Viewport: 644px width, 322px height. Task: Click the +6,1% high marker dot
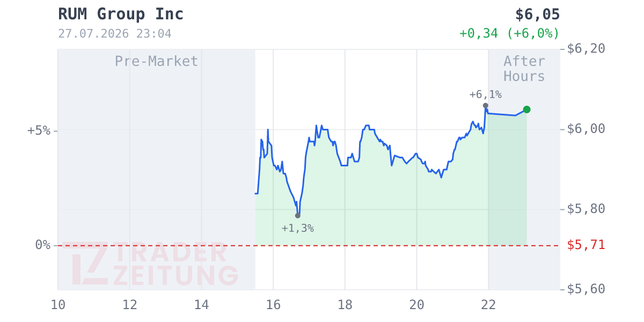485,106
